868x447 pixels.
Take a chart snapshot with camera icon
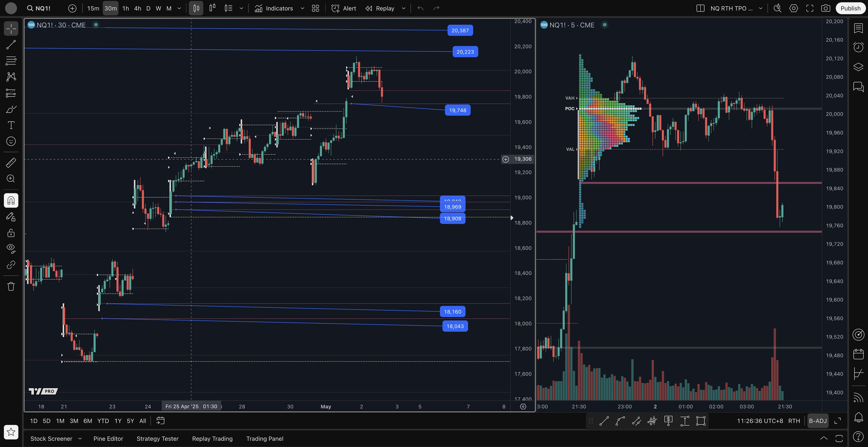[825, 8]
